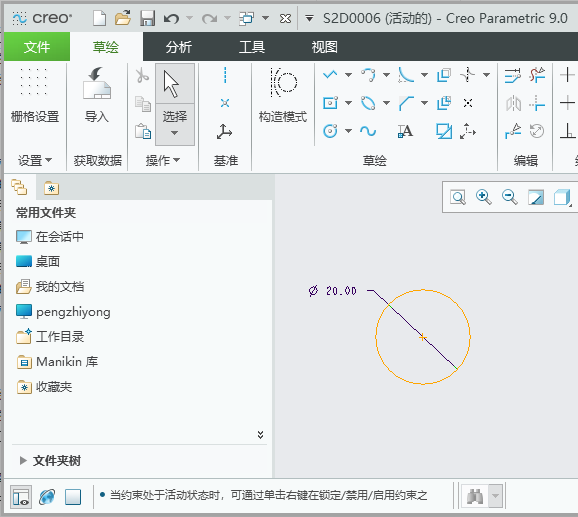Toggle the full screen button in status bar
The width and height of the screenshot is (578, 517).
[x=73, y=497]
